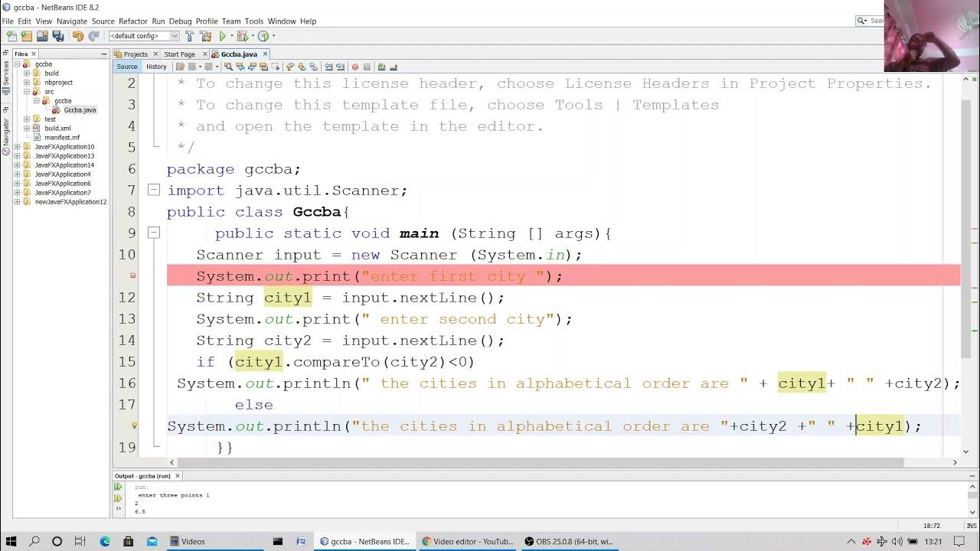Collapse the import fold on line 7
This screenshot has height=551, width=980.
(x=154, y=190)
